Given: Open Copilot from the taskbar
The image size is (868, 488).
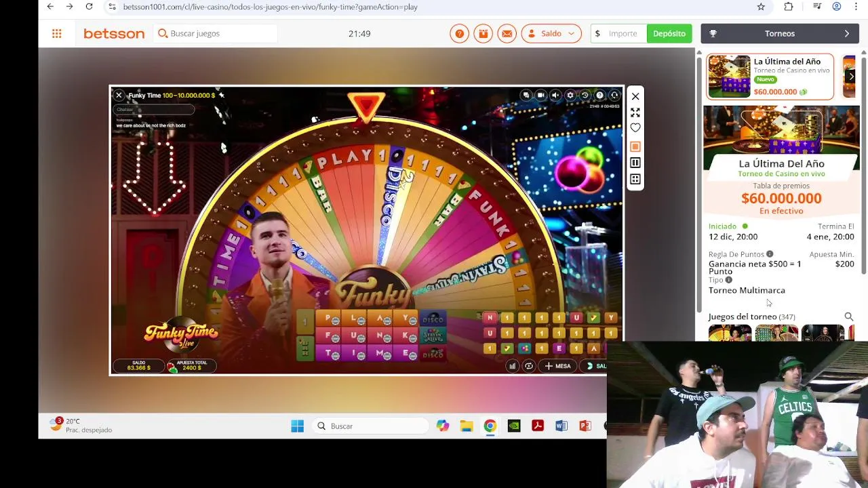Looking at the screenshot, I should 443,426.
